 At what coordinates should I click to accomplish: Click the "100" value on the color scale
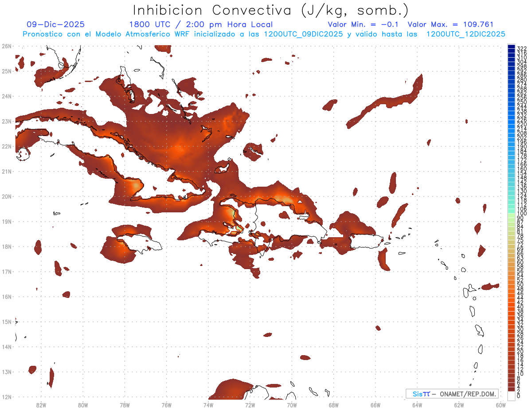click(x=522, y=214)
